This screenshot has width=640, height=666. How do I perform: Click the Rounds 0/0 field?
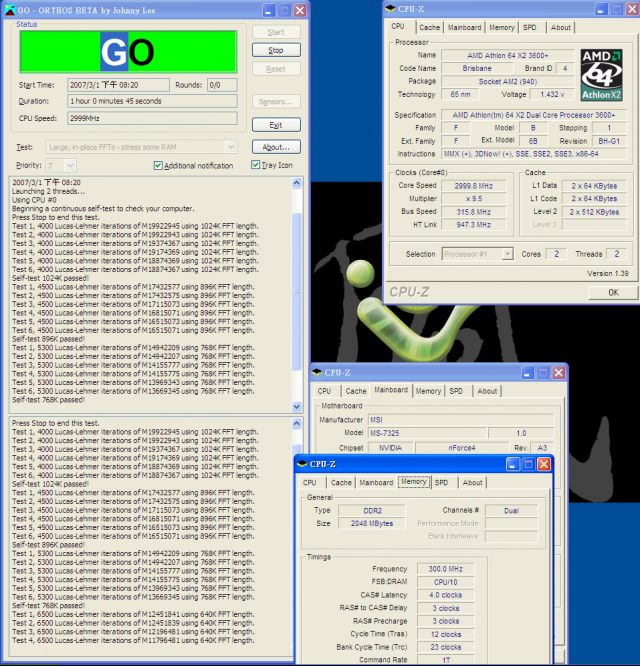coord(222,85)
